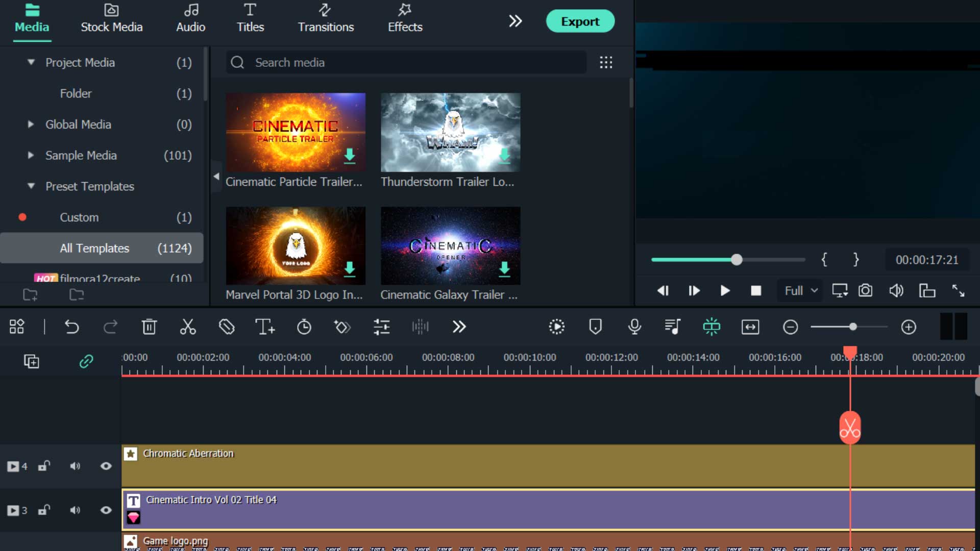The width and height of the screenshot is (980, 551).
Task: Switch to Titles tab
Action: (x=250, y=17)
